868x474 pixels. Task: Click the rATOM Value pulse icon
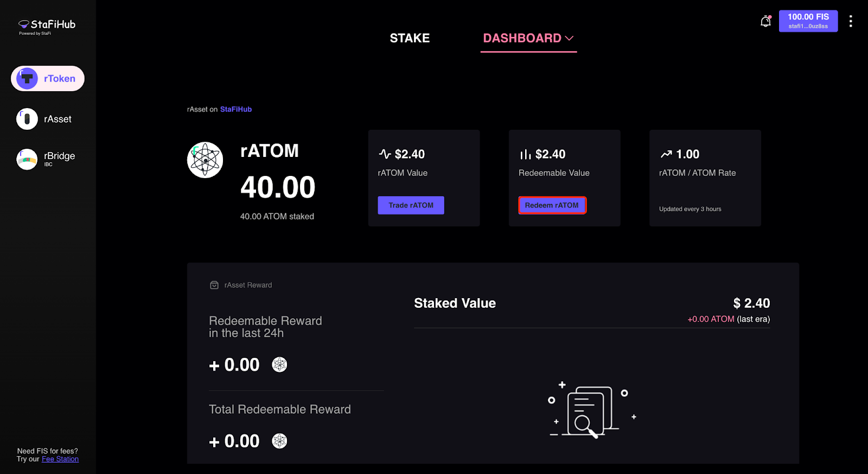coord(385,154)
